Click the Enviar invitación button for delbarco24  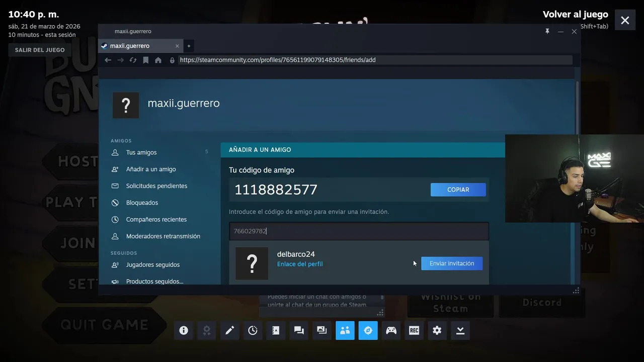point(452,263)
